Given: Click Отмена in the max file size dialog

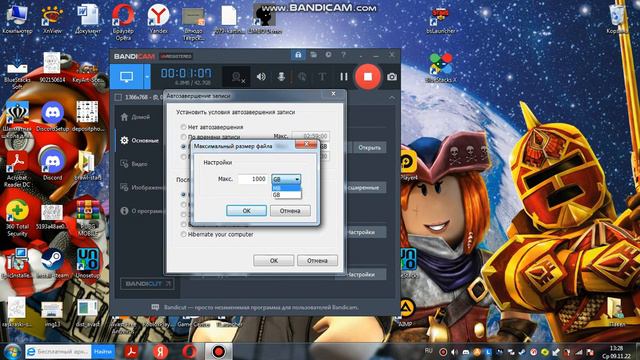Looking at the screenshot, I should 290,211.
